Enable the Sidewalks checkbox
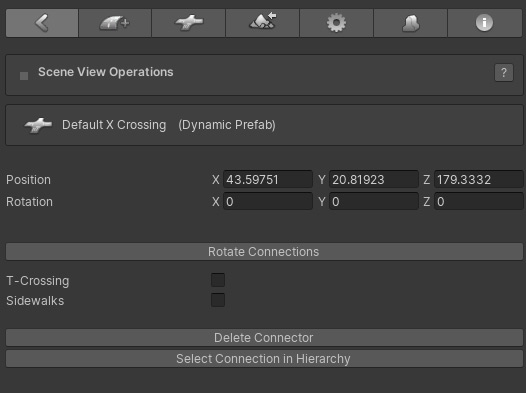The image size is (526, 393). [218, 300]
